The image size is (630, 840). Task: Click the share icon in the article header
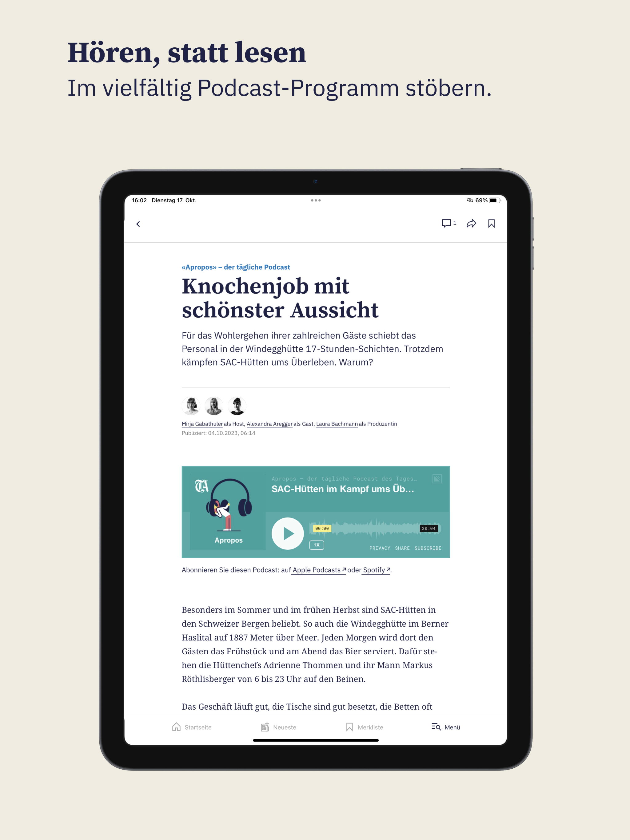click(x=471, y=224)
